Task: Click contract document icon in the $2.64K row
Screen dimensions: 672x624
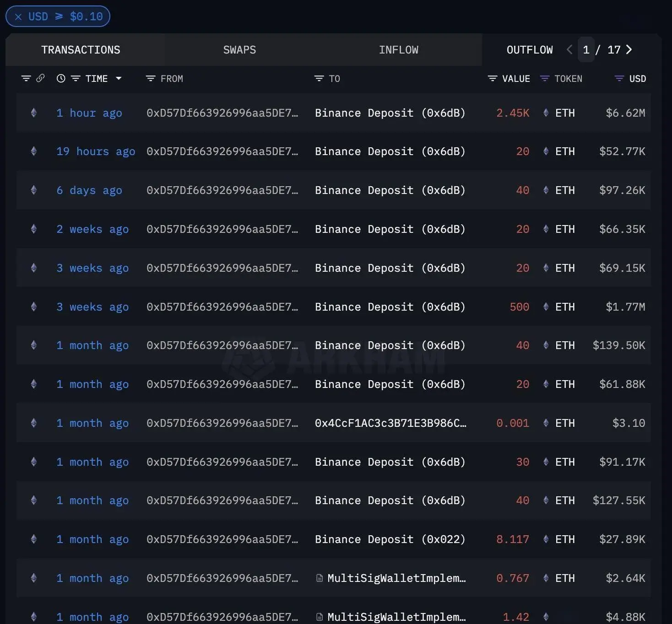Action: [320, 578]
